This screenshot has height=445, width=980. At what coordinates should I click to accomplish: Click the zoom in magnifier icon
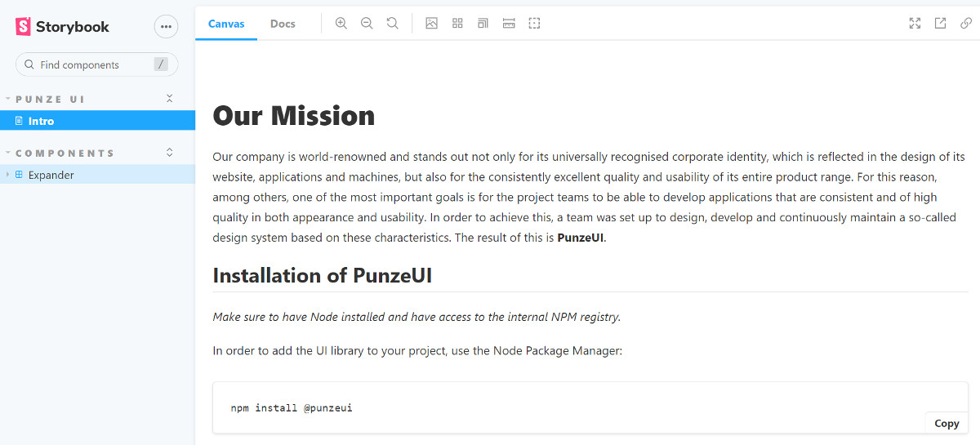point(341,24)
